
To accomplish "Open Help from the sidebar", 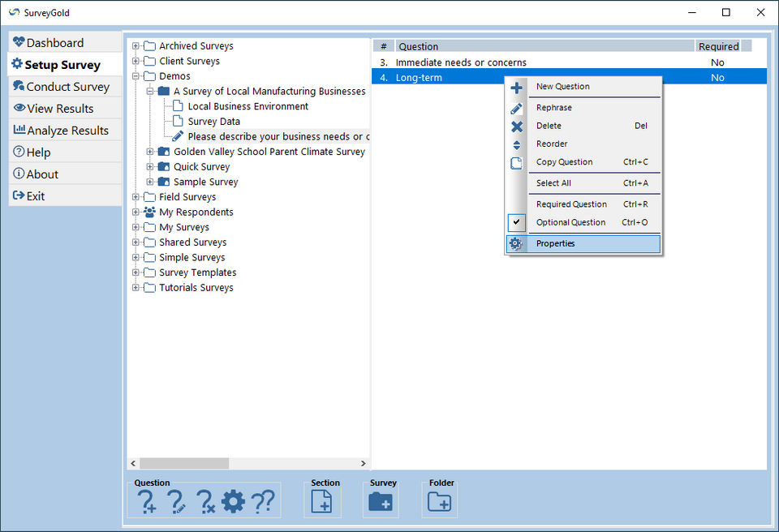I will (65, 152).
